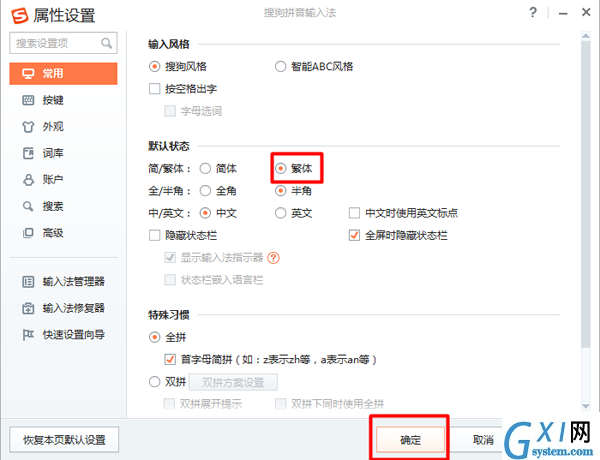
Task: Click the keyboard icon beside 按键
Action: pyautogui.click(x=28, y=100)
